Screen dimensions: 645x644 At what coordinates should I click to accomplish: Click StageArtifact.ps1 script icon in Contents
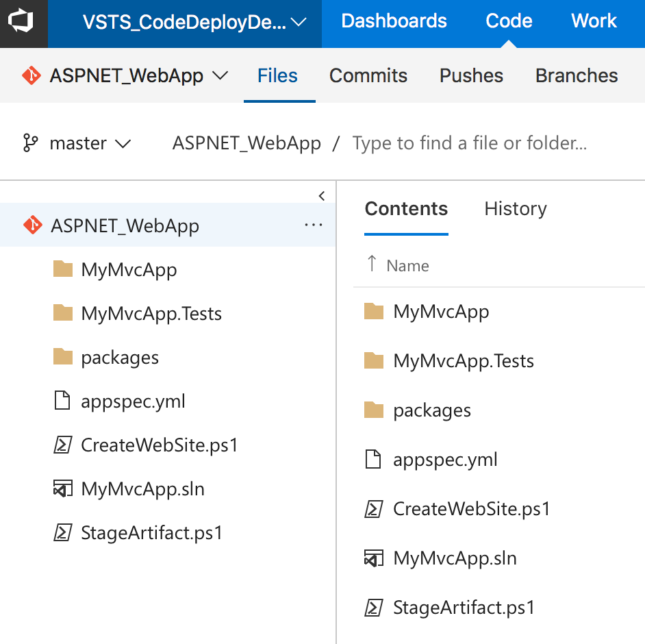click(x=374, y=608)
